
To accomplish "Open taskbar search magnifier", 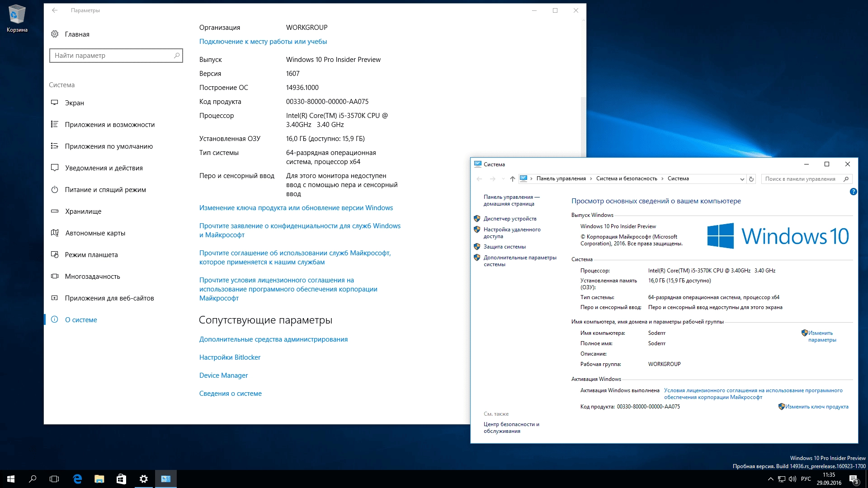I will [33, 479].
